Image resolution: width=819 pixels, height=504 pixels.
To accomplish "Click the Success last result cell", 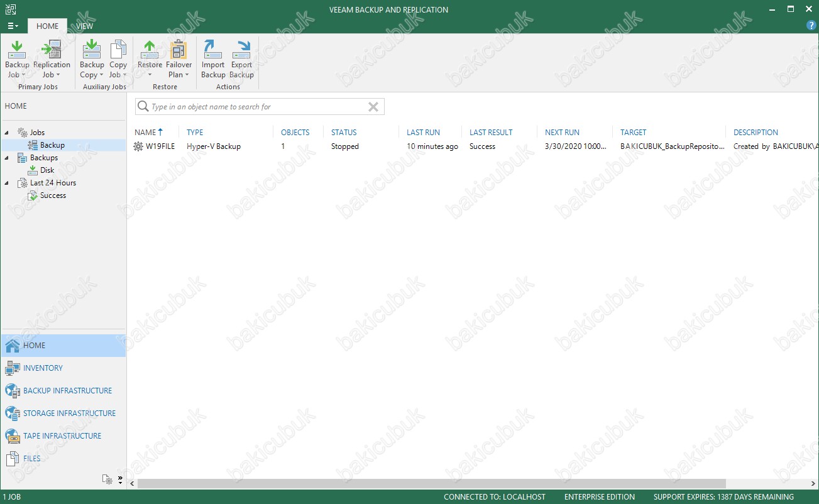I will pos(482,146).
